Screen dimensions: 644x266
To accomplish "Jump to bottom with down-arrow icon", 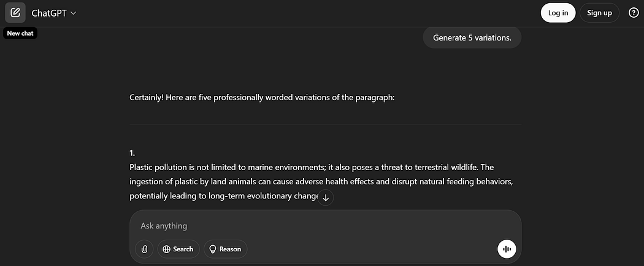I will point(326,198).
